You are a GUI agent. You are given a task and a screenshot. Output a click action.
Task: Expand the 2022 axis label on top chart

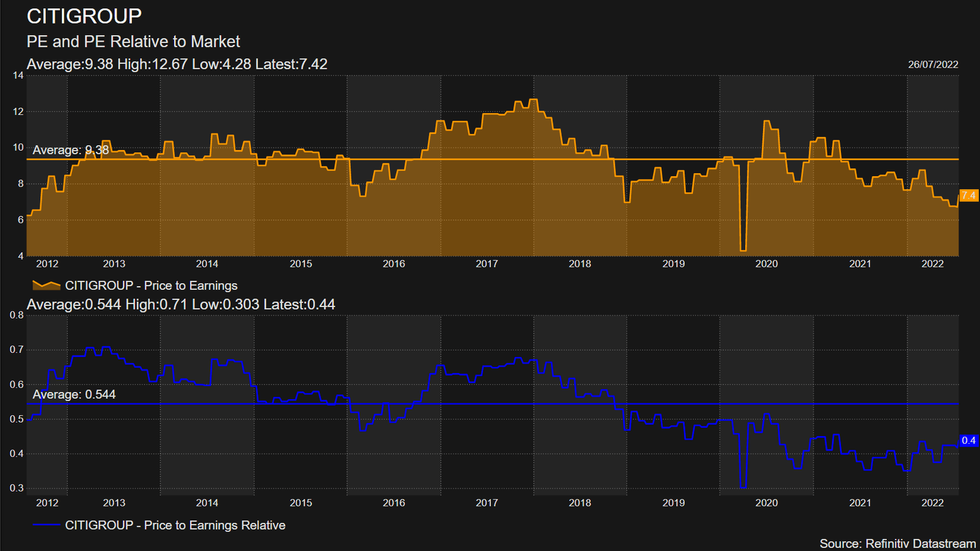[x=932, y=263]
